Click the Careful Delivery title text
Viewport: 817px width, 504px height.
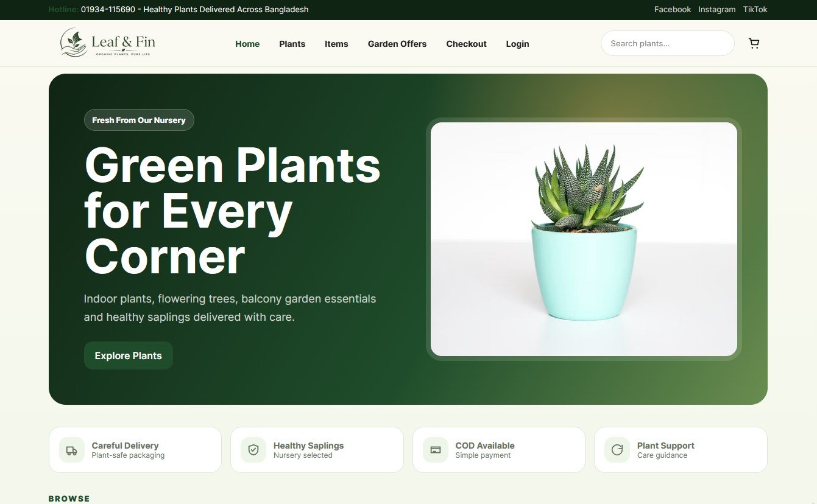(x=125, y=446)
